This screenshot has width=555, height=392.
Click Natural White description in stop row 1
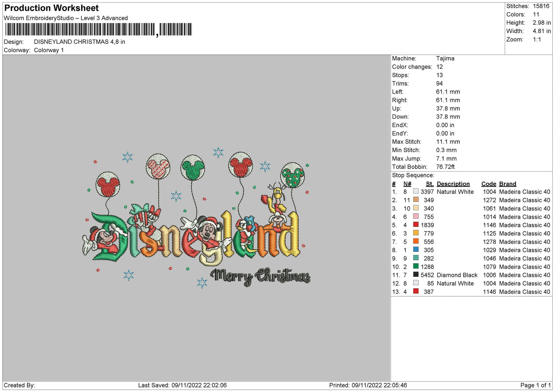pyautogui.click(x=455, y=192)
